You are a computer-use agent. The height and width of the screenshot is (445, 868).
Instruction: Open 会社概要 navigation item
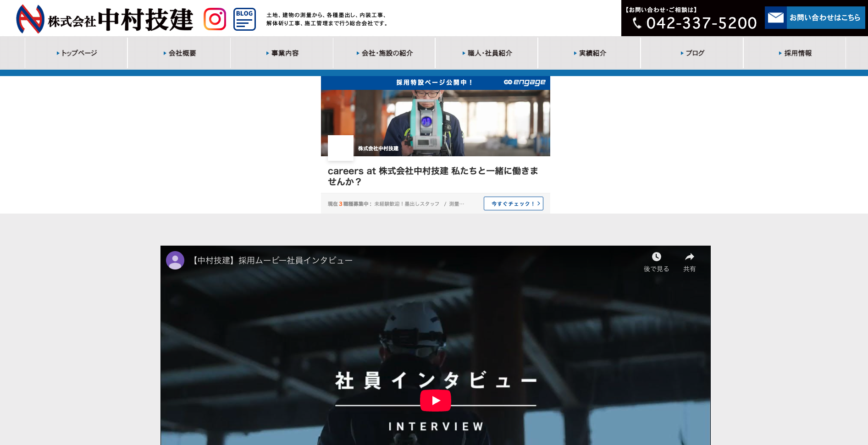point(179,53)
